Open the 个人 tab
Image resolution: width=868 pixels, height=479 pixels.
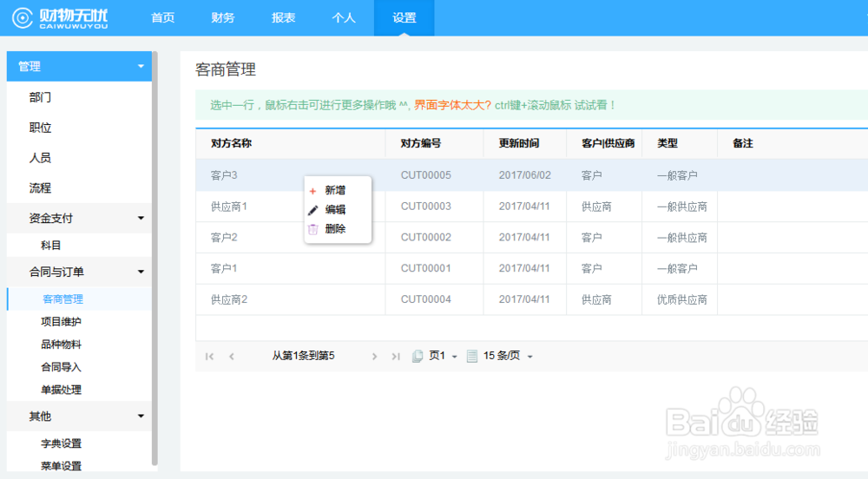(x=344, y=17)
